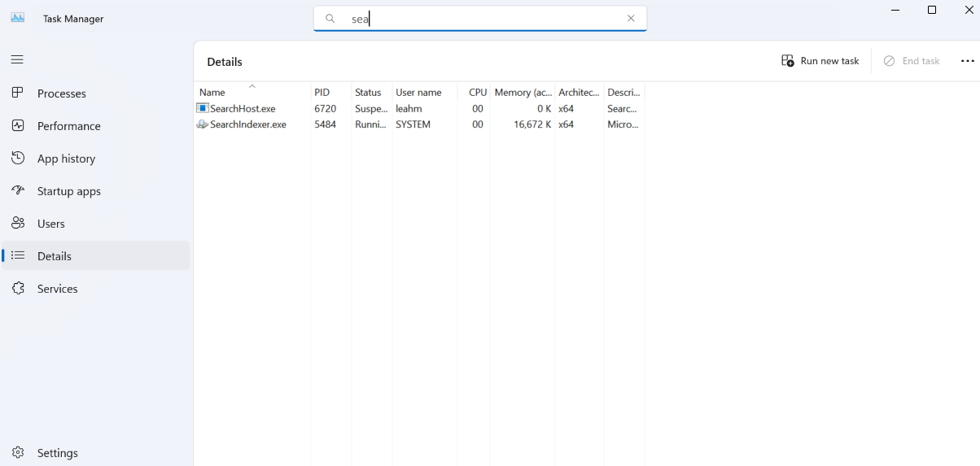Click the search magnifier icon

pyautogui.click(x=330, y=19)
